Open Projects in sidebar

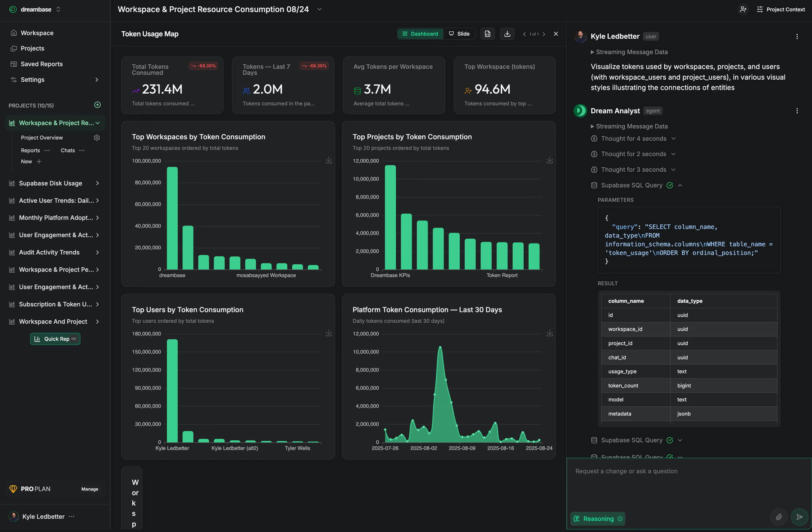33,48
